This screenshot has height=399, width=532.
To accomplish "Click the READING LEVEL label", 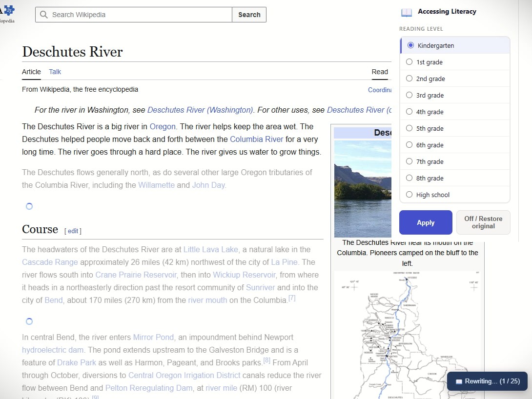I will tap(421, 29).
